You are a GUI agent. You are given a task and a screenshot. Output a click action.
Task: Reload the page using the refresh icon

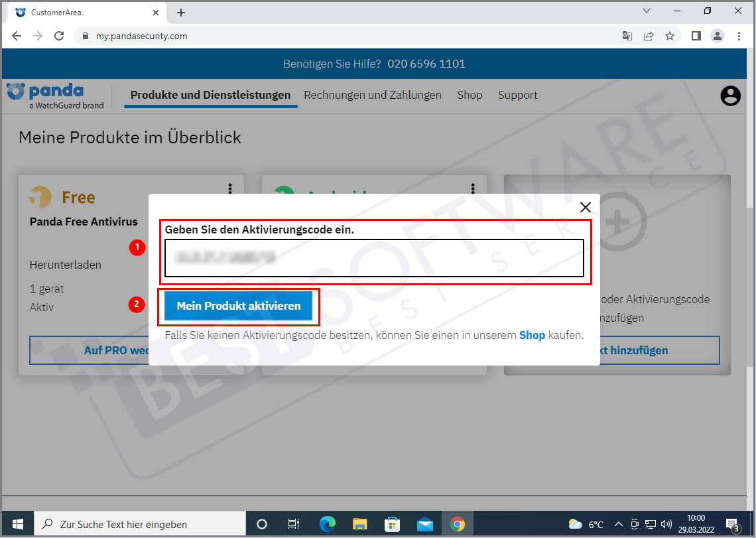click(58, 36)
